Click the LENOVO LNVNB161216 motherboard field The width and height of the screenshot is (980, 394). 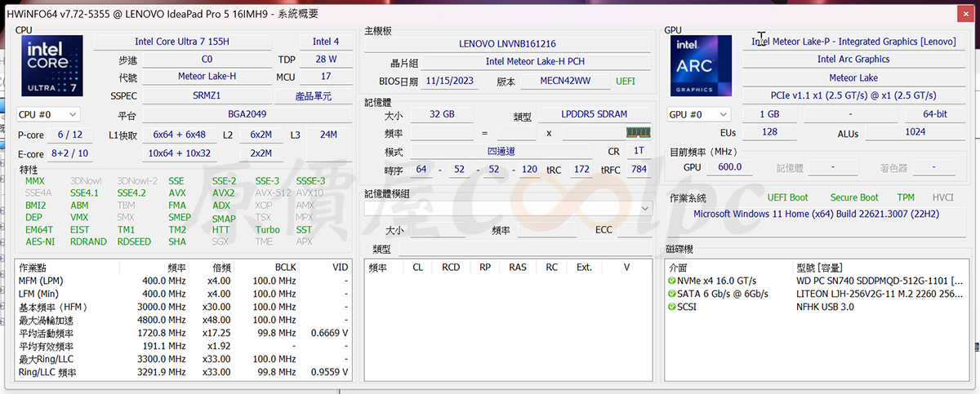click(507, 44)
